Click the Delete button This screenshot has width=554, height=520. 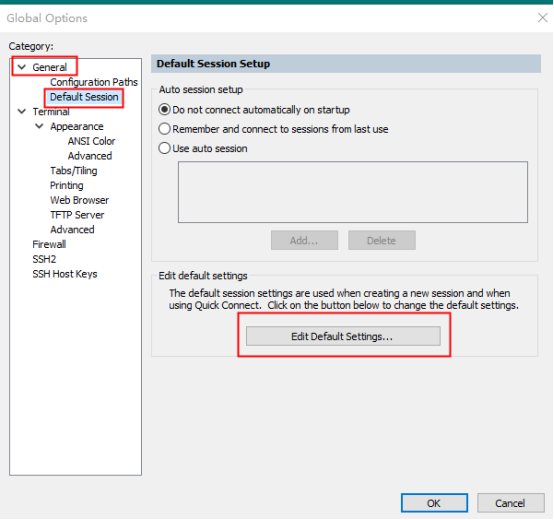point(382,241)
